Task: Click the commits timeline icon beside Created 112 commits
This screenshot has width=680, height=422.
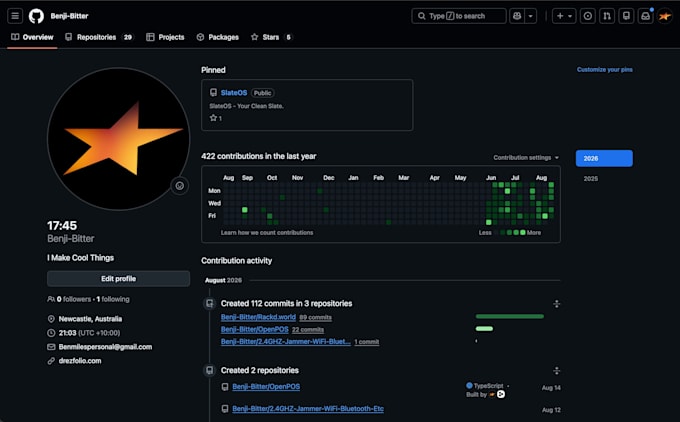Action: [x=210, y=303]
